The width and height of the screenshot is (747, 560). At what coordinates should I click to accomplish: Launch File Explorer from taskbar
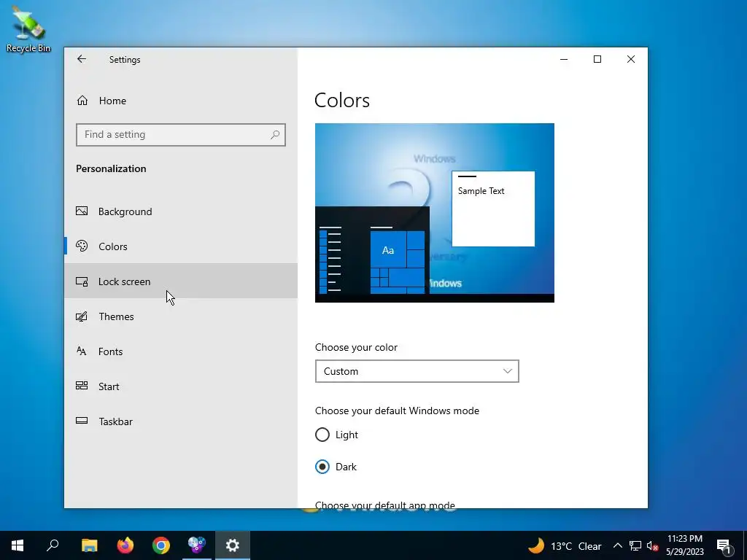coord(89,545)
